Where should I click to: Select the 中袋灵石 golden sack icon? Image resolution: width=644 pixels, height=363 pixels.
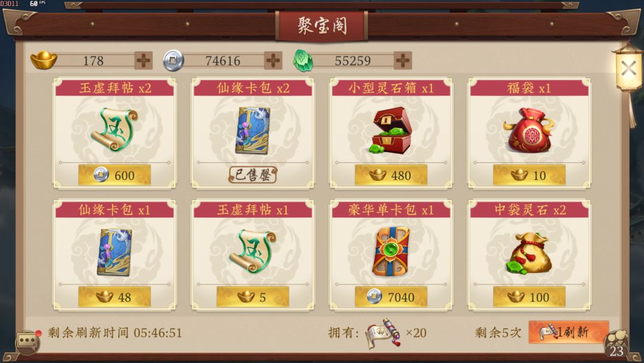529,253
